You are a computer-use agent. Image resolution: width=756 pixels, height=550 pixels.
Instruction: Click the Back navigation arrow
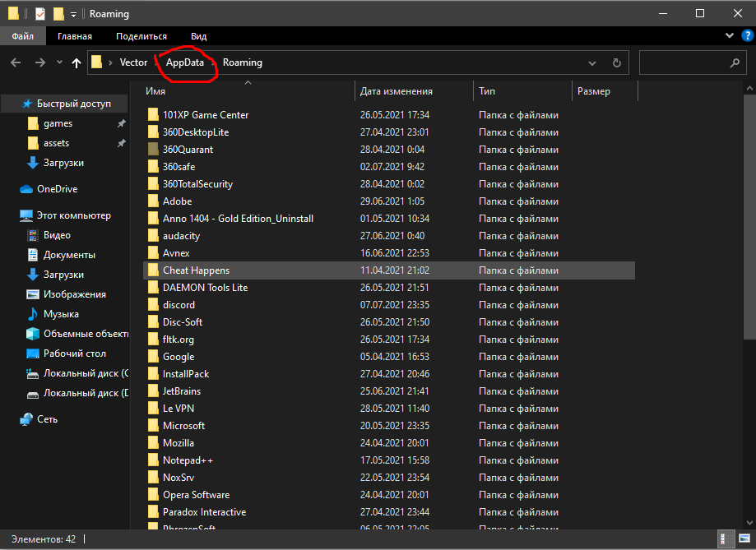pos(16,62)
